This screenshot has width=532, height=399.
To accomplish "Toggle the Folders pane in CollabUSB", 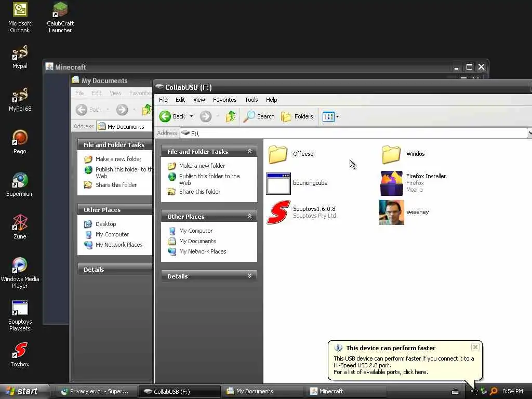I will tap(297, 116).
